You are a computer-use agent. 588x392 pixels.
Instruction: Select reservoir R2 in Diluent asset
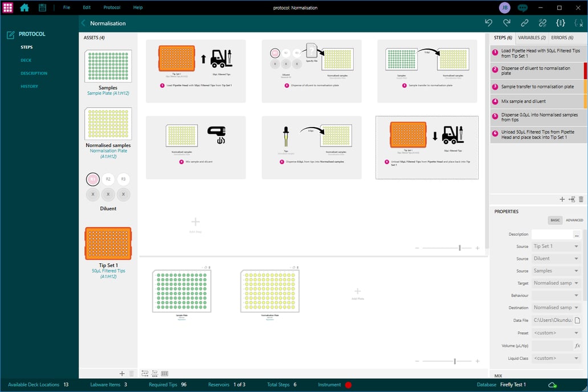108,179
